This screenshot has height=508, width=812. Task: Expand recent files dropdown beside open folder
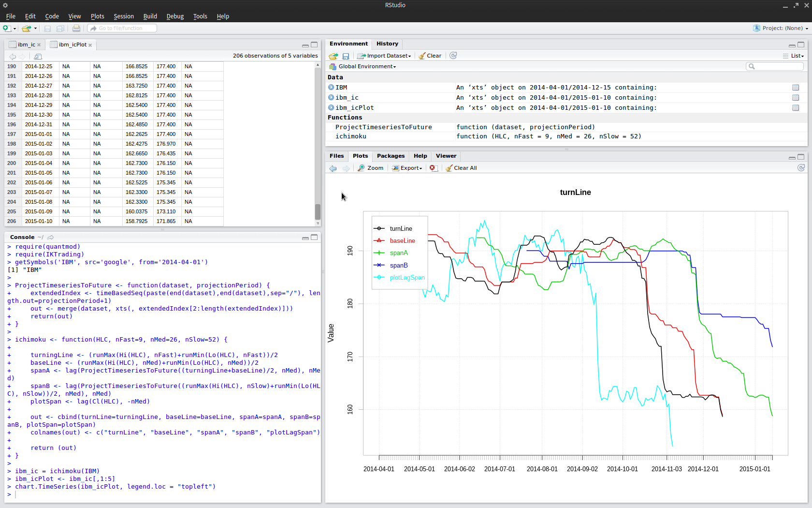tap(35, 29)
